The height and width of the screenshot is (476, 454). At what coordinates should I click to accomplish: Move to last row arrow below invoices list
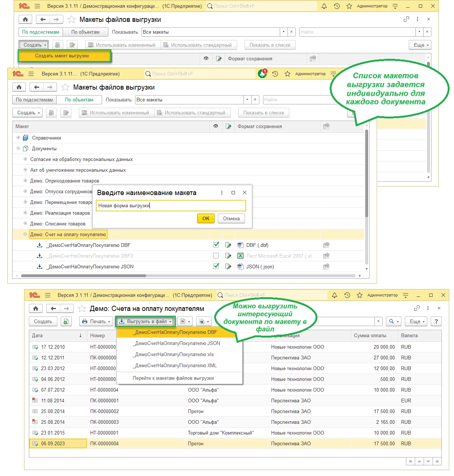tap(437, 461)
